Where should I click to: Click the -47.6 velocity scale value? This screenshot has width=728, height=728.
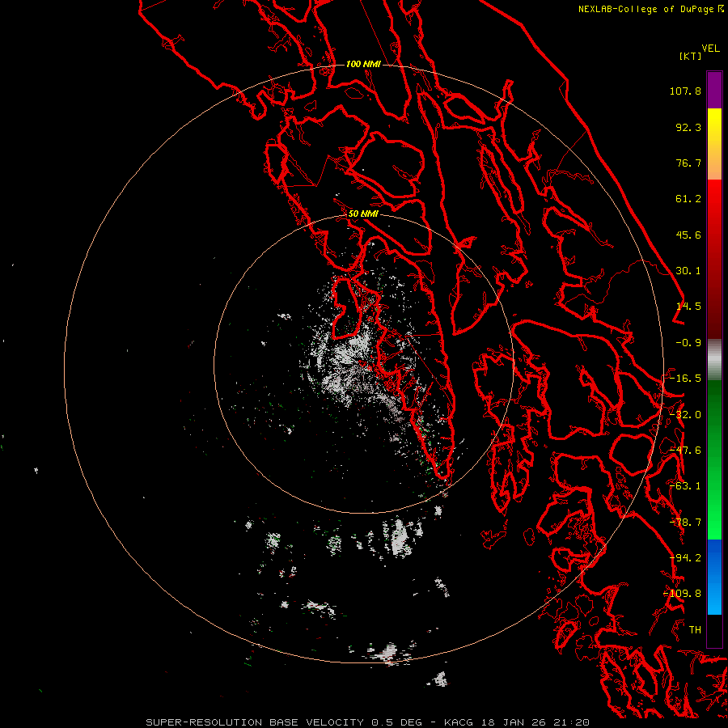685,451
